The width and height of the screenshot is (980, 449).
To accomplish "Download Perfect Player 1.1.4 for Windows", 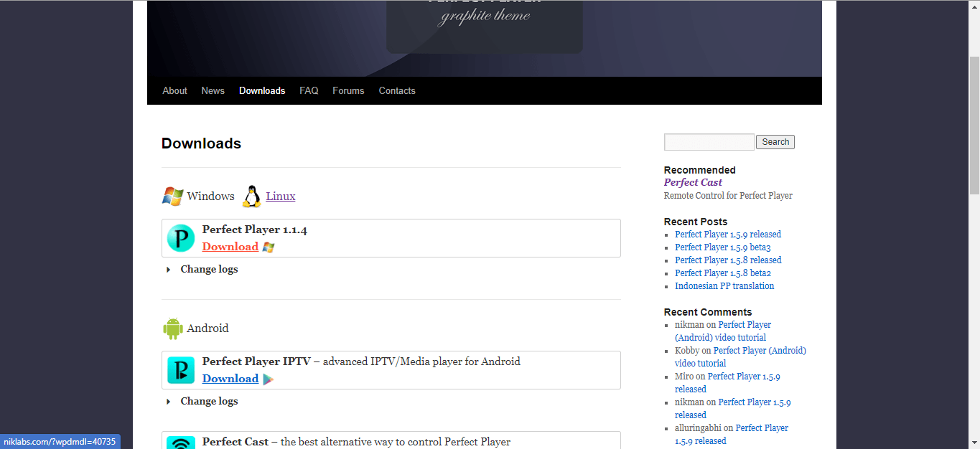I will coord(230,247).
